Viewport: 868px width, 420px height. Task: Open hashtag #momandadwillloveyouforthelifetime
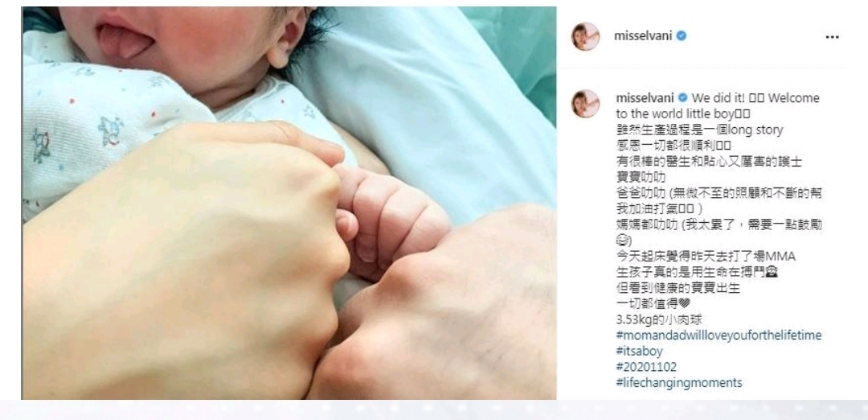719,336
